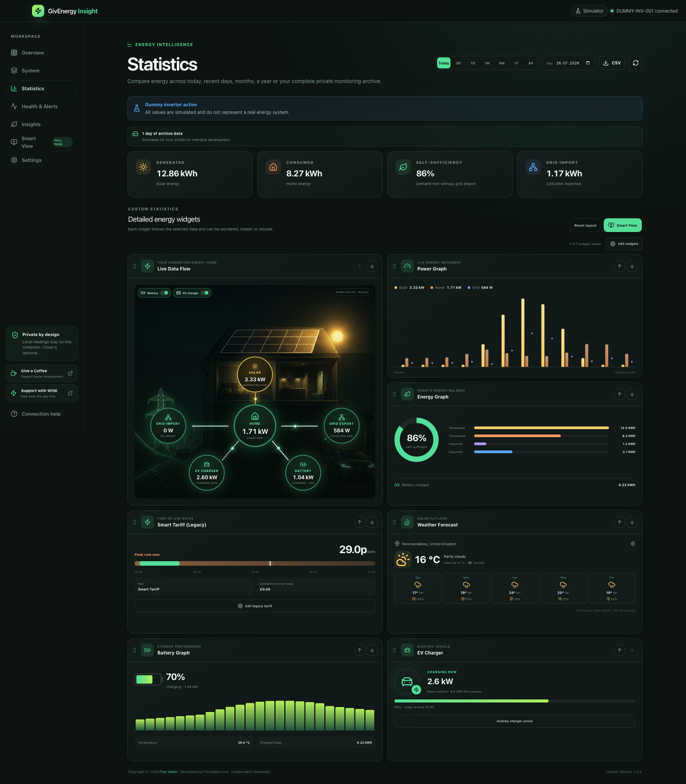Click the DUMMY-INV-001 connected status
This screenshot has height=784, width=686.
coord(644,11)
